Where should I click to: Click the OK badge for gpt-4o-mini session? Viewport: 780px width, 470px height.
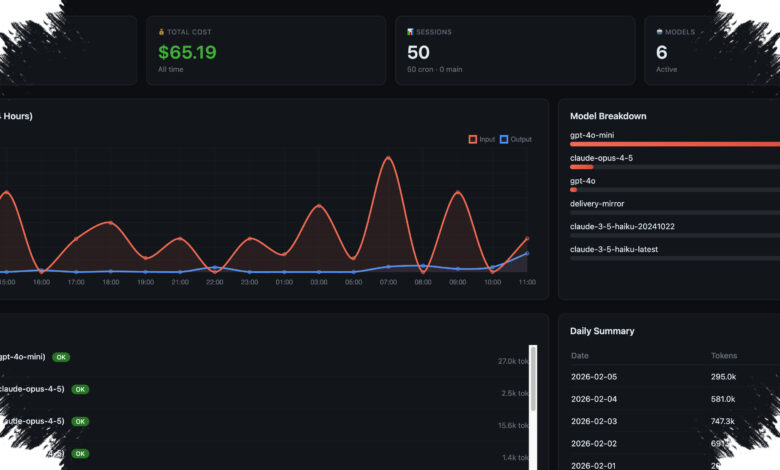click(61, 357)
